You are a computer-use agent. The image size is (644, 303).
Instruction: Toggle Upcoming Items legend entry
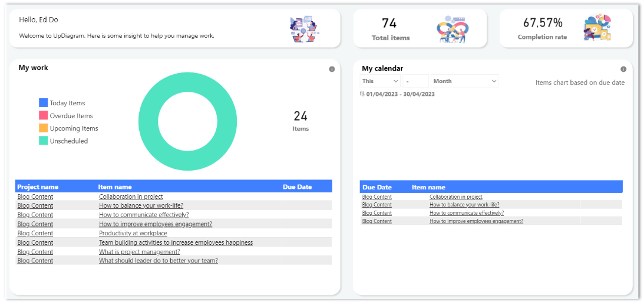click(x=74, y=128)
